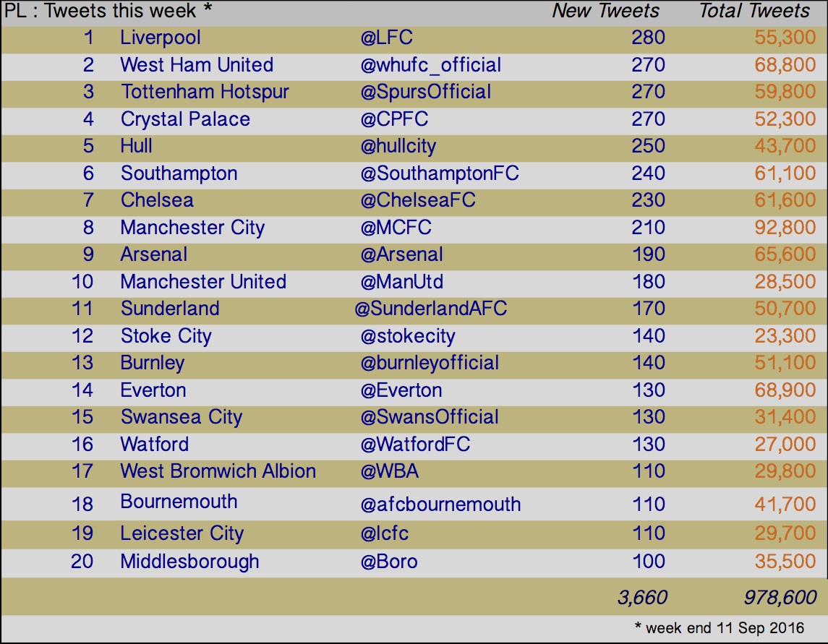Click the Manchester United row name
The width and height of the screenshot is (828, 644).
[x=203, y=282]
